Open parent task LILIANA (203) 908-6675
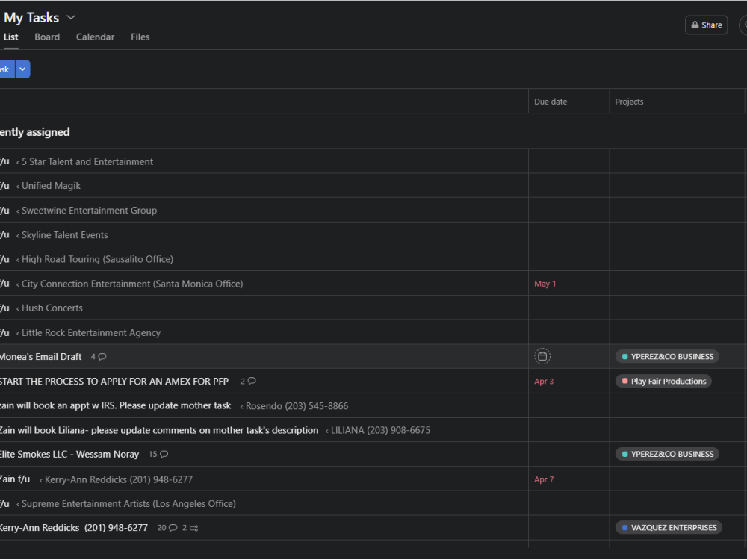 [x=380, y=431]
